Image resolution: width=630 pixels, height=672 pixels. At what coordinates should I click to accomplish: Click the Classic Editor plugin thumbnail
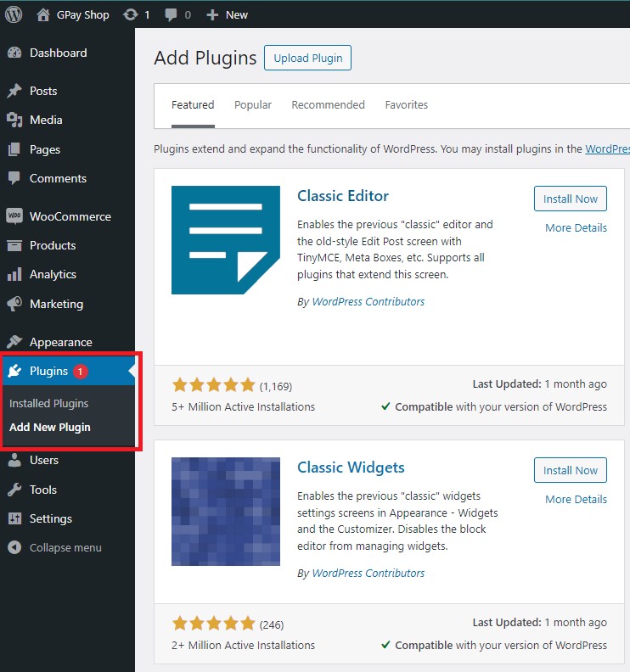coord(226,240)
